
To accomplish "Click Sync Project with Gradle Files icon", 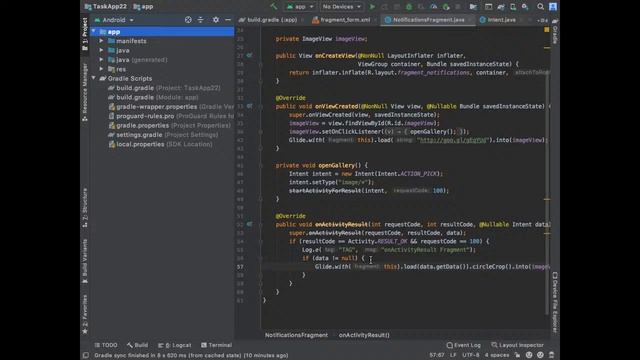I will [501, 7].
